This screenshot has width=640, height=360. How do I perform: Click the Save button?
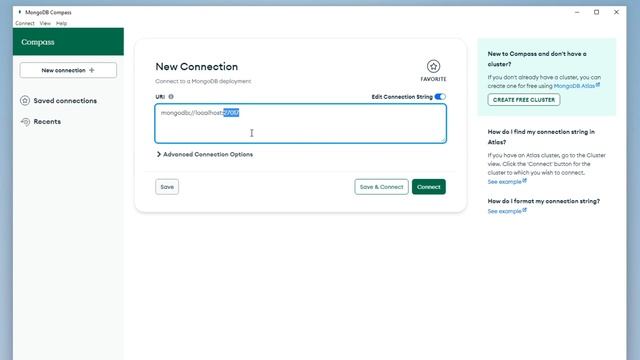[x=167, y=187]
